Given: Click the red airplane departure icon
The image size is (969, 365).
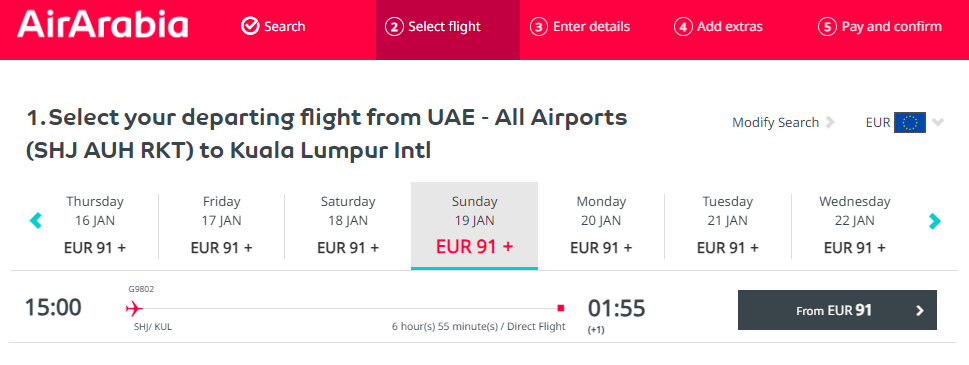Looking at the screenshot, I should (134, 308).
